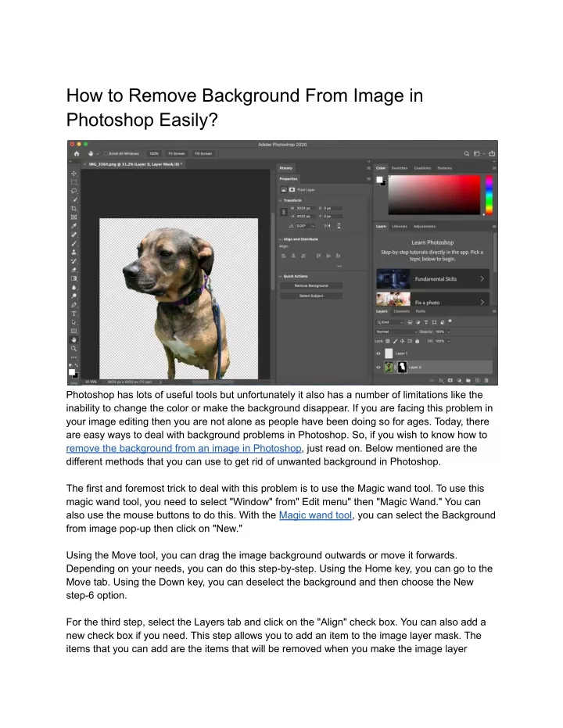Click the Select Subject button

[311, 296]
